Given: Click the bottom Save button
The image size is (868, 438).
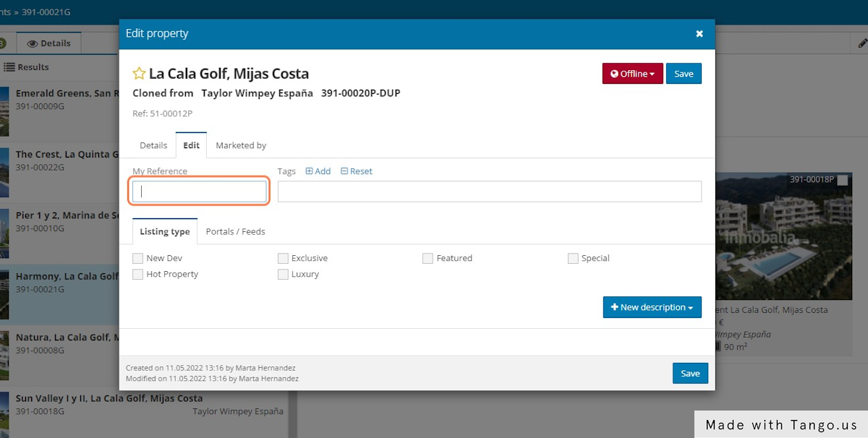Looking at the screenshot, I should point(689,373).
